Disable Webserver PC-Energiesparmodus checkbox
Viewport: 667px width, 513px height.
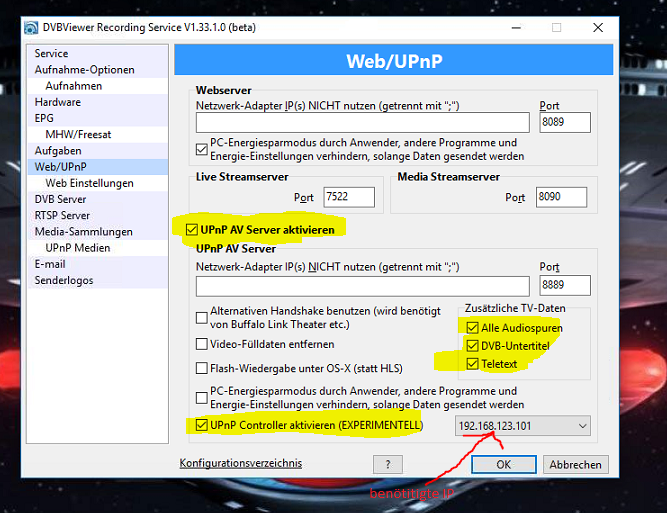202,149
